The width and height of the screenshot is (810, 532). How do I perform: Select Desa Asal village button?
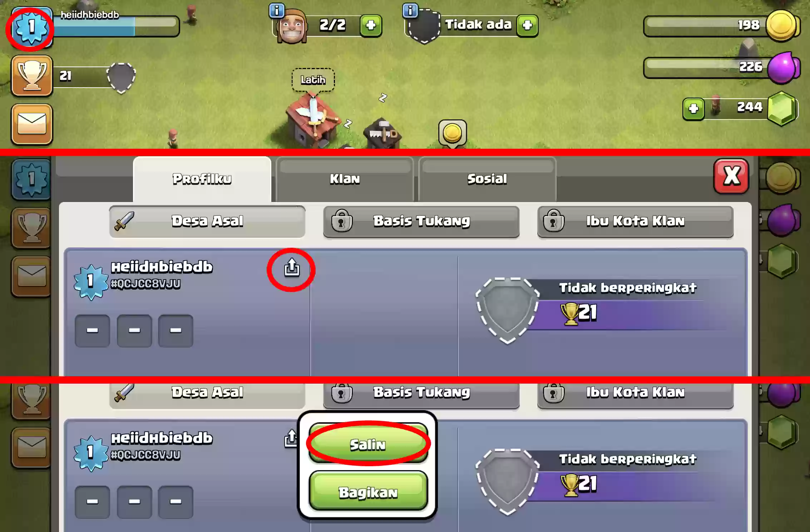coord(207,222)
